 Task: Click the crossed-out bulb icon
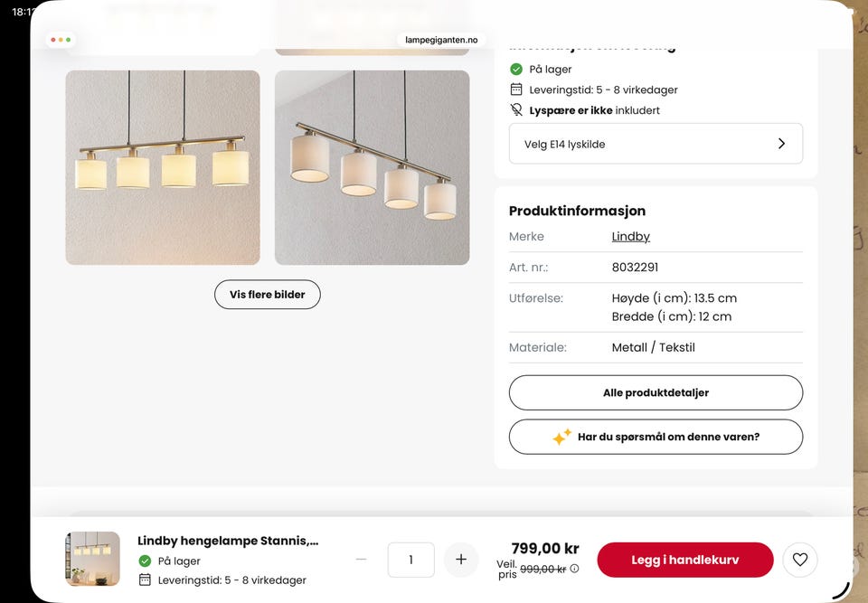click(x=516, y=109)
